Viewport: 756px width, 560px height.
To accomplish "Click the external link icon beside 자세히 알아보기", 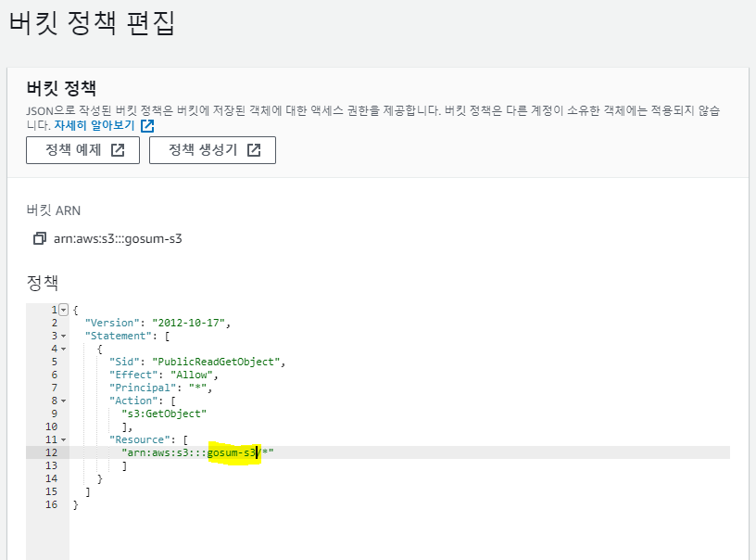I will 147,126.
